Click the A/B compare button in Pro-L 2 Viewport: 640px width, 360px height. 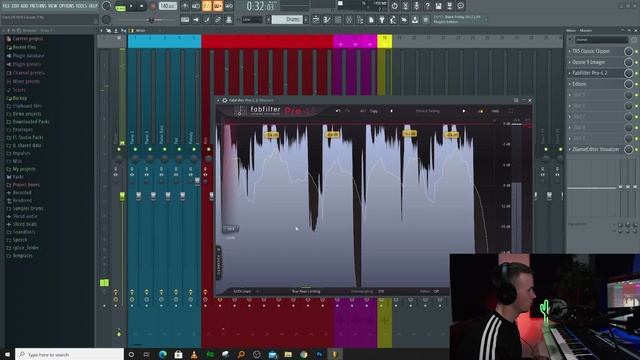363,111
